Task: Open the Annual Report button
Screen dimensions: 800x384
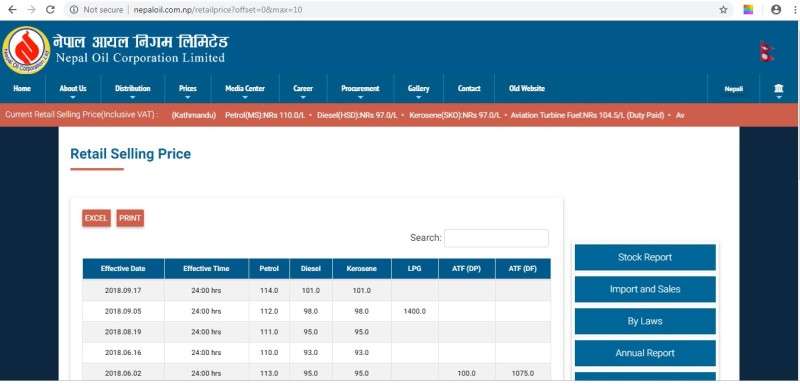Action: 645,353
